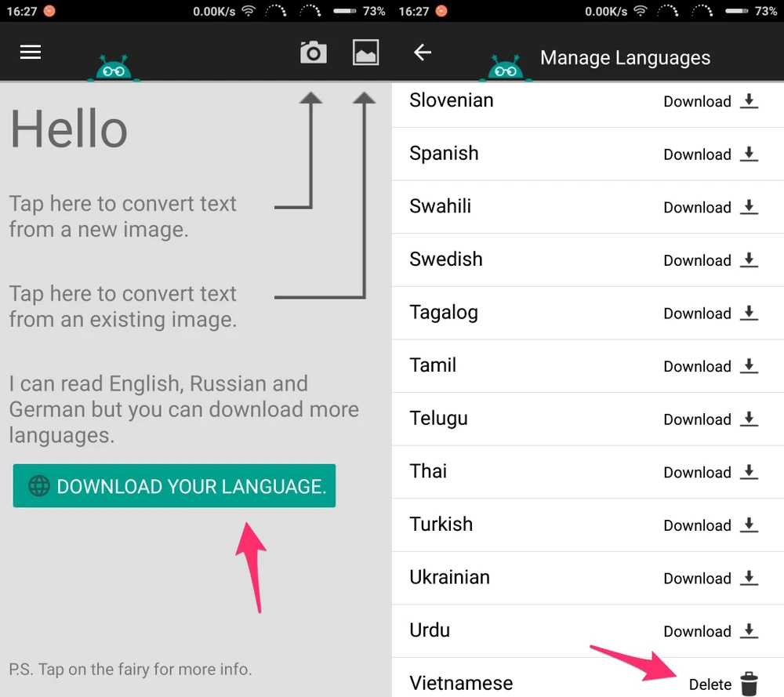Select the Ukrainian language name

point(449,578)
